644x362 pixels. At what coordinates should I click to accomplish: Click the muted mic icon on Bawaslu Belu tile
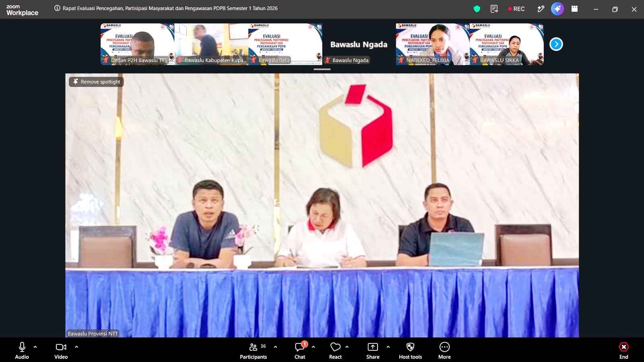254,60
